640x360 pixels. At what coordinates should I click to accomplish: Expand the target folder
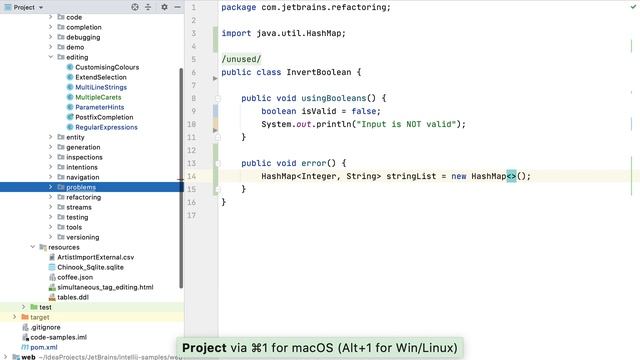(15, 317)
